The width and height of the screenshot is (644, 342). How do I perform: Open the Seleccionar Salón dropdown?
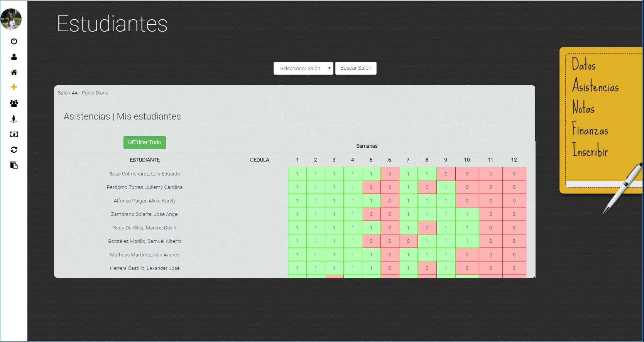point(303,68)
